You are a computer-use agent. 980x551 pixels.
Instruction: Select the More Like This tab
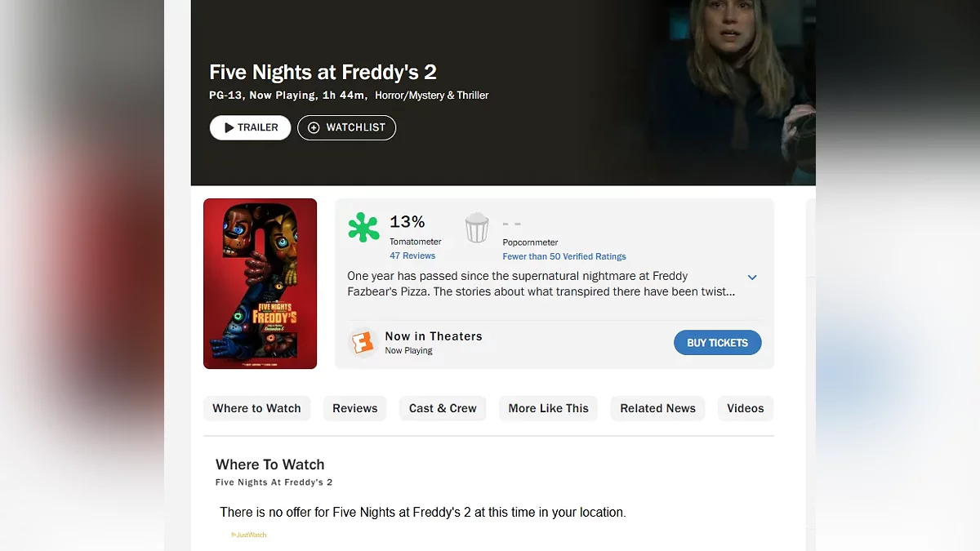[x=548, y=408]
